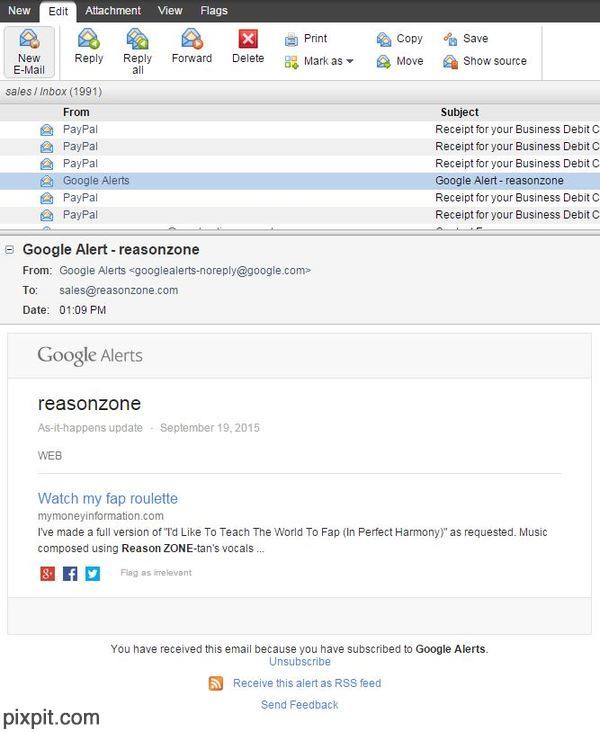Open the Flags tab
This screenshot has width=600, height=732.
pos(213,11)
